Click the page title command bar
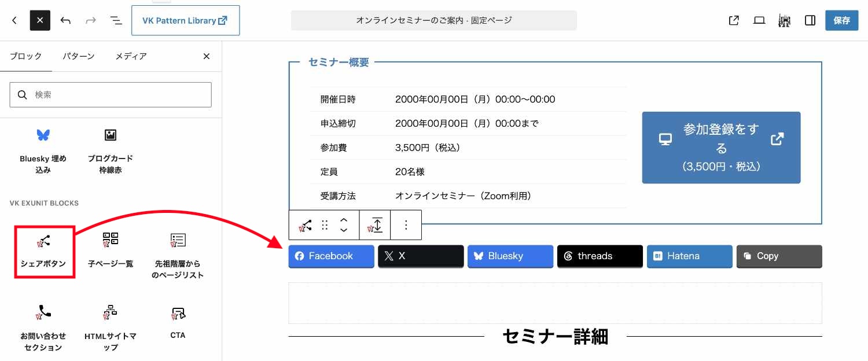The width and height of the screenshot is (868, 361). [434, 20]
